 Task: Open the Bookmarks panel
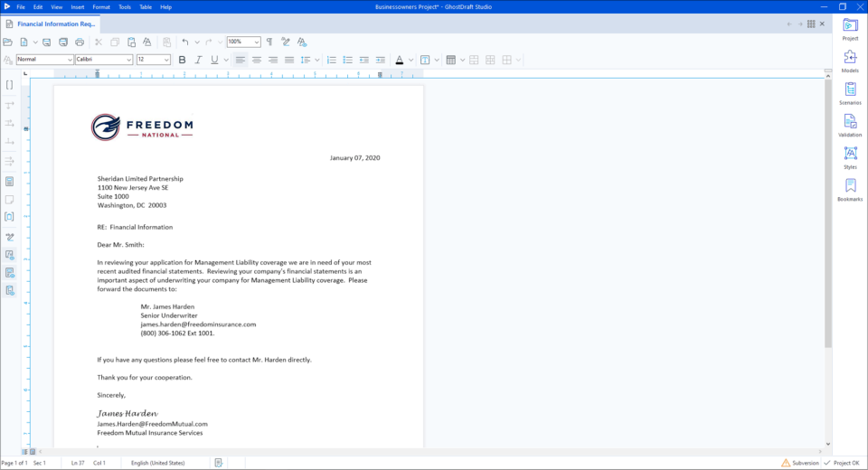[x=850, y=191]
